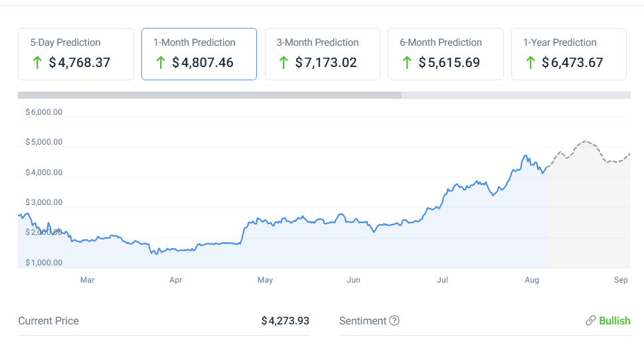Click the green arrow in 3-Month Prediction
This screenshot has height=337, width=644.
[283, 63]
